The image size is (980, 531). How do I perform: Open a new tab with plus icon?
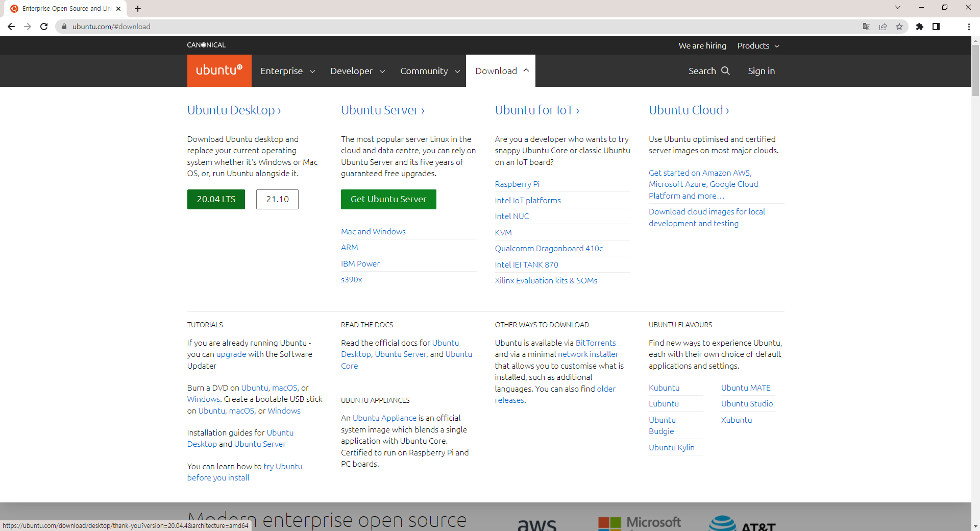coord(138,9)
